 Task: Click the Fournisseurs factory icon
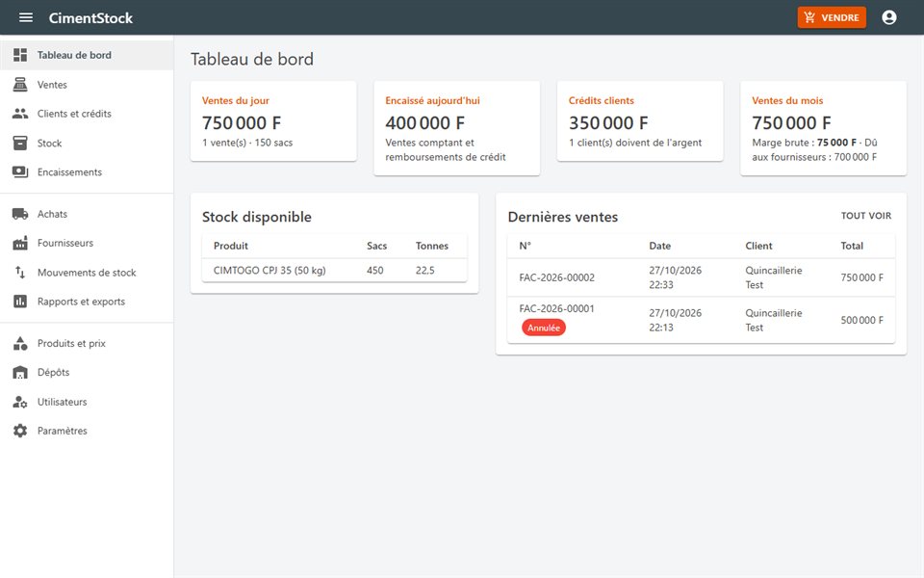tap(20, 243)
